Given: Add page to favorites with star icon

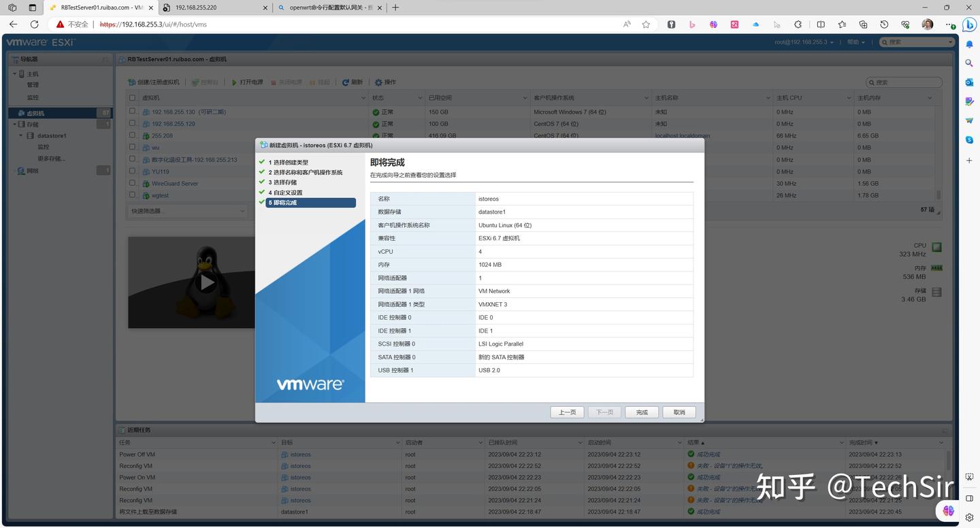Looking at the screenshot, I should pos(646,24).
